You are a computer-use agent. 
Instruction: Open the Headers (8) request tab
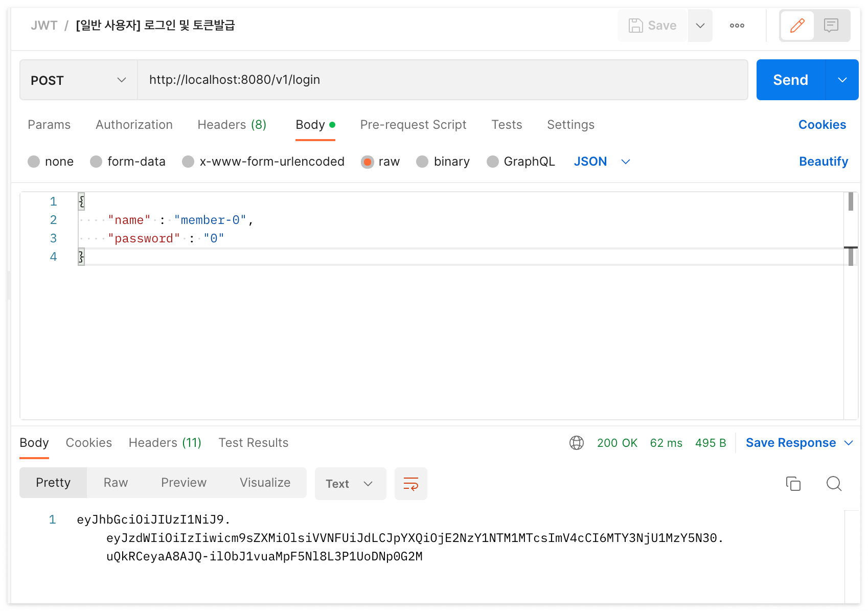tap(232, 125)
